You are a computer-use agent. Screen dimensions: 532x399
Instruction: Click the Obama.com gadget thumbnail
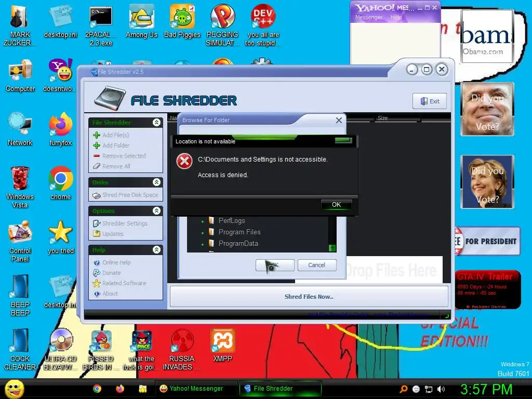pos(487,36)
